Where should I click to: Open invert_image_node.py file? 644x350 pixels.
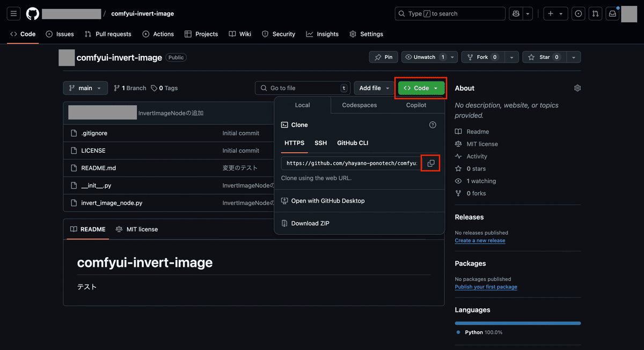tap(112, 203)
